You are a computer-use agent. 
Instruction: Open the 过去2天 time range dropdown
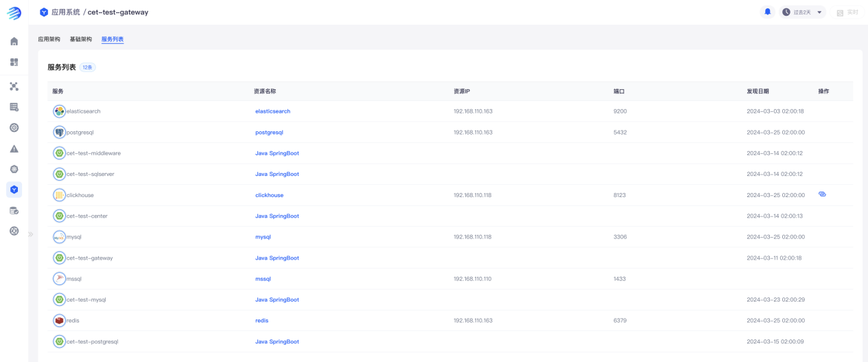[x=802, y=12]
